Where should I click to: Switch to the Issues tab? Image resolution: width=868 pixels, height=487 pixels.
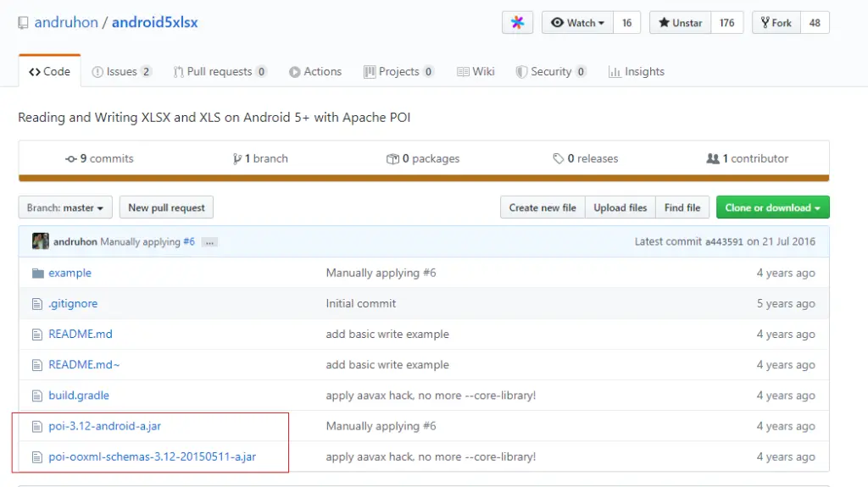[x=122, y=71]
